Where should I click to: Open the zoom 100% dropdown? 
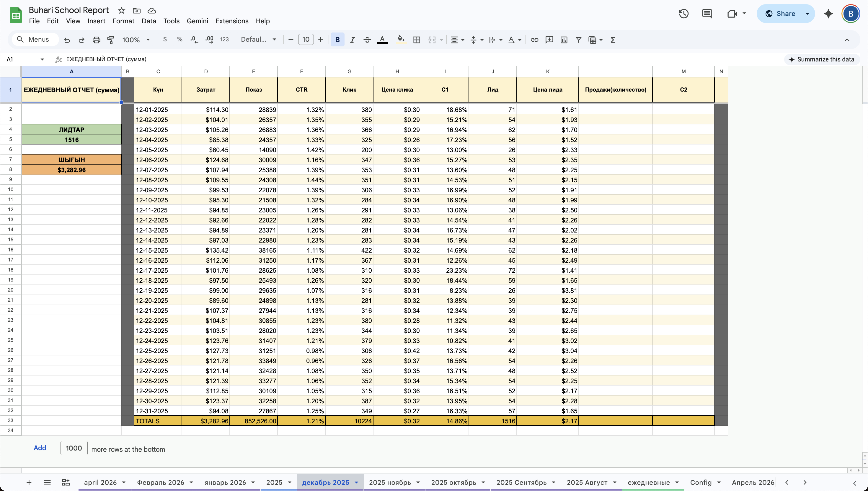coord(136,40)
